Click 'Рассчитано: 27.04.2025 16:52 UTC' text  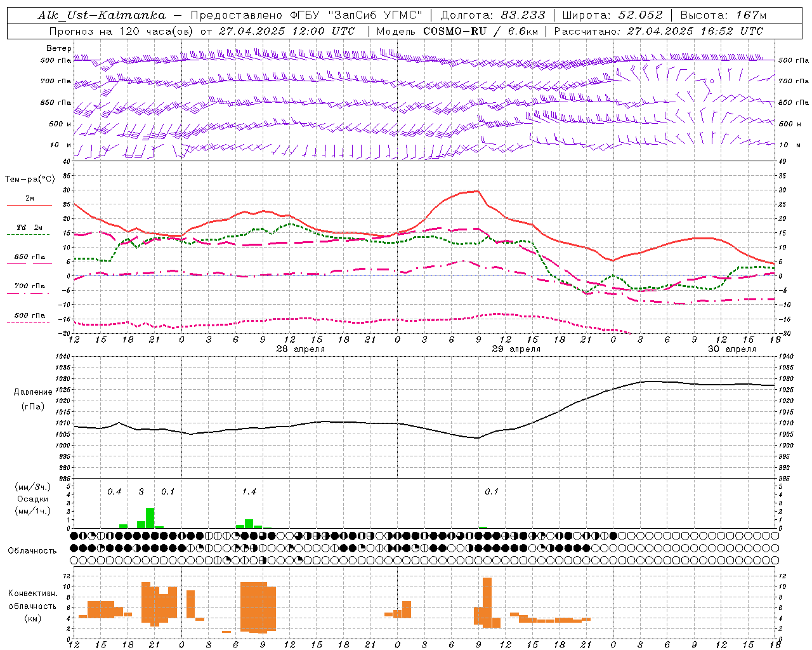tap(658, 31)
